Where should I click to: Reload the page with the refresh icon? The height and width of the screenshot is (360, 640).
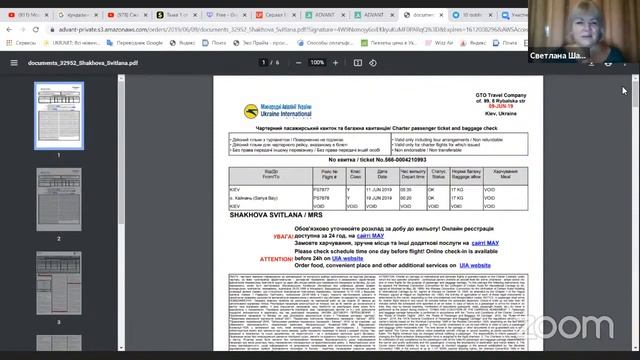coord(36,29)
